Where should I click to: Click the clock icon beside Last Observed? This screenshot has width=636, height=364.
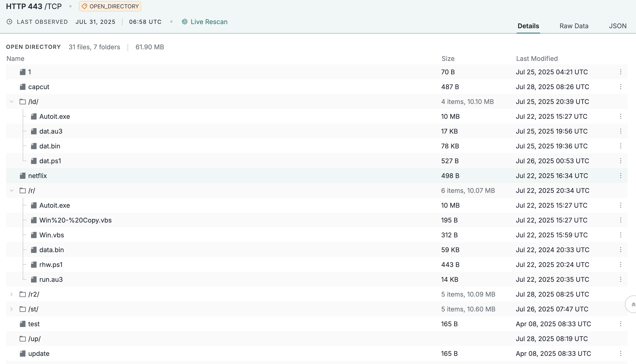tap(9, 22)
